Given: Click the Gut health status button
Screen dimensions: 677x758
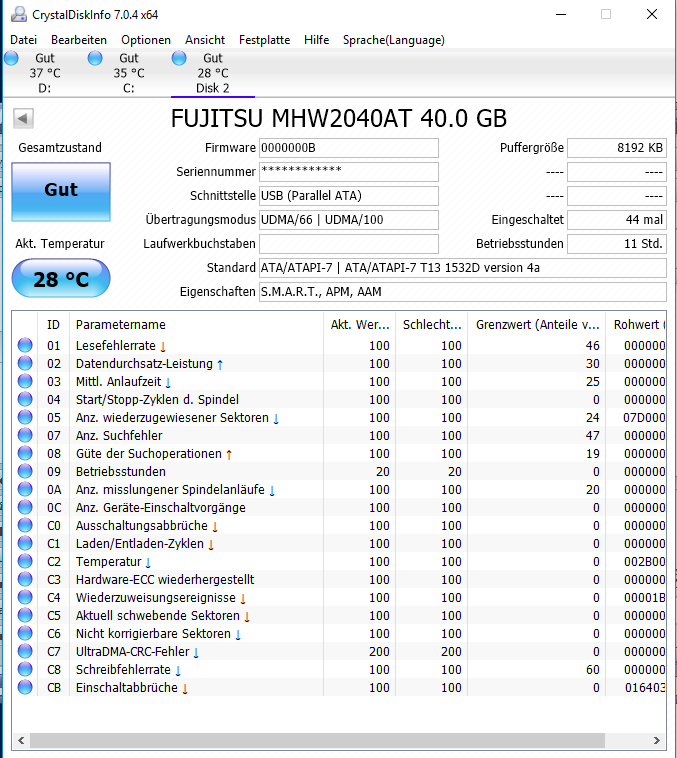Looking at the screenshot, I should 61,191.
